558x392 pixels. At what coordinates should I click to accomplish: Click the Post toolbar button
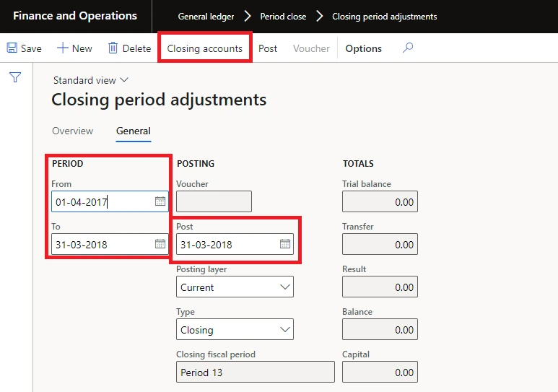268,48
